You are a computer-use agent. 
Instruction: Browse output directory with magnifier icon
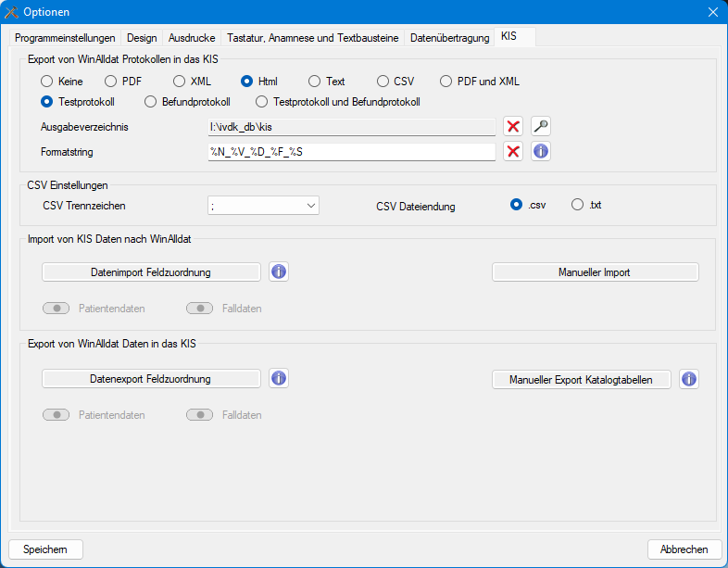pos(541,126)
